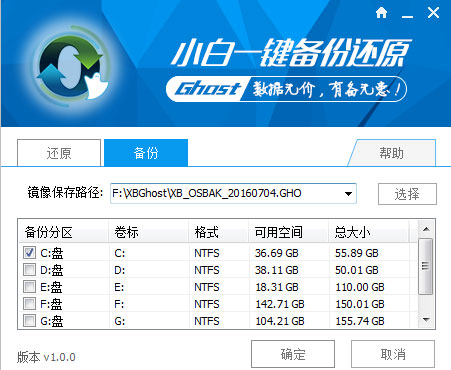Select the free space value 18.31 GB
Image resolution: width=451 pixels, height=370 pixels.
(277, 287)
